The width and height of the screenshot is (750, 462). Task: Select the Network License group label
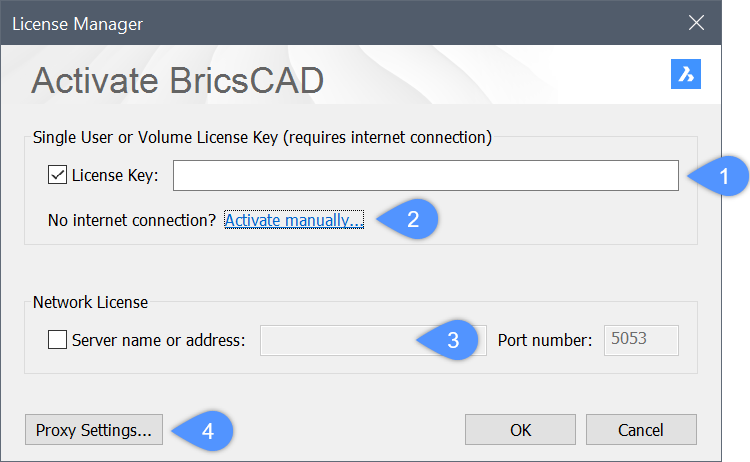click(90, 301)
